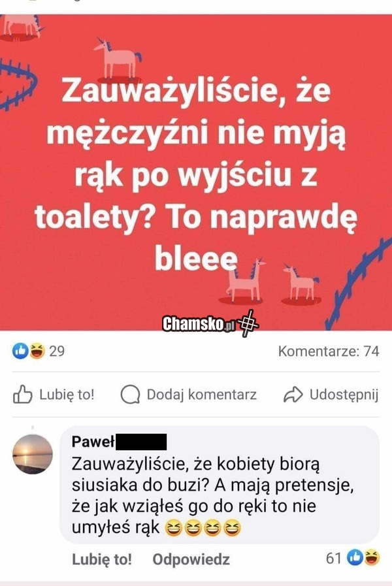Click the Chamsko.pl watermark logo
The image size is (392, 586).
coord(210,323)
